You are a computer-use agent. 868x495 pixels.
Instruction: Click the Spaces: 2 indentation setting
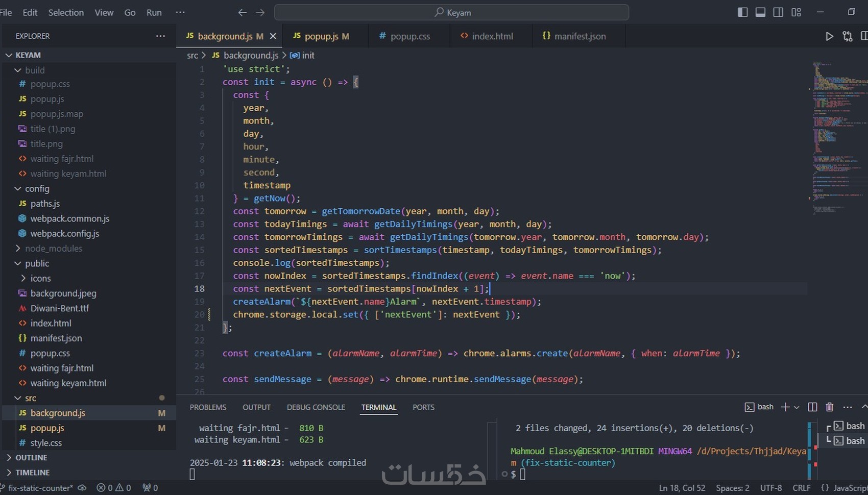733,488
